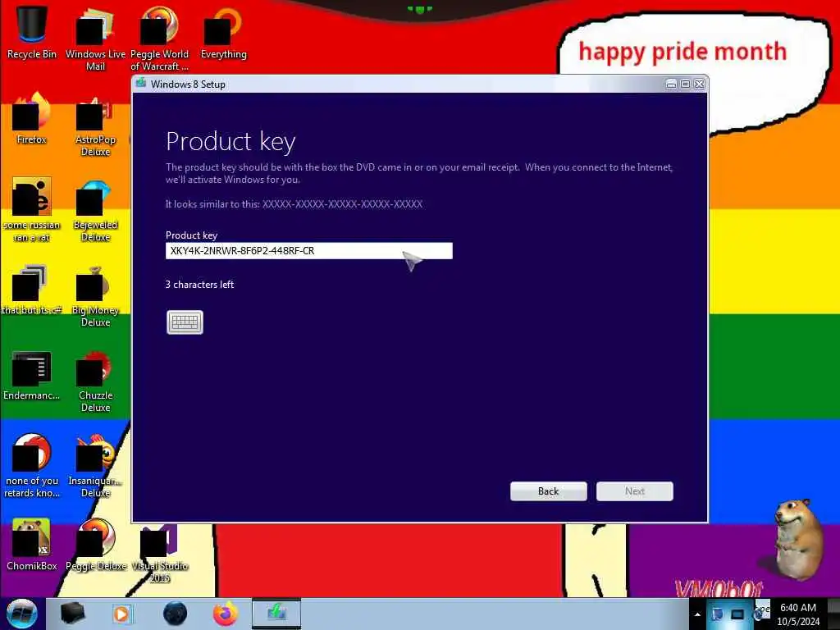Screen dimensions: 840x630
Task: Open the media player taskbar icon
Action: (121, 614)
